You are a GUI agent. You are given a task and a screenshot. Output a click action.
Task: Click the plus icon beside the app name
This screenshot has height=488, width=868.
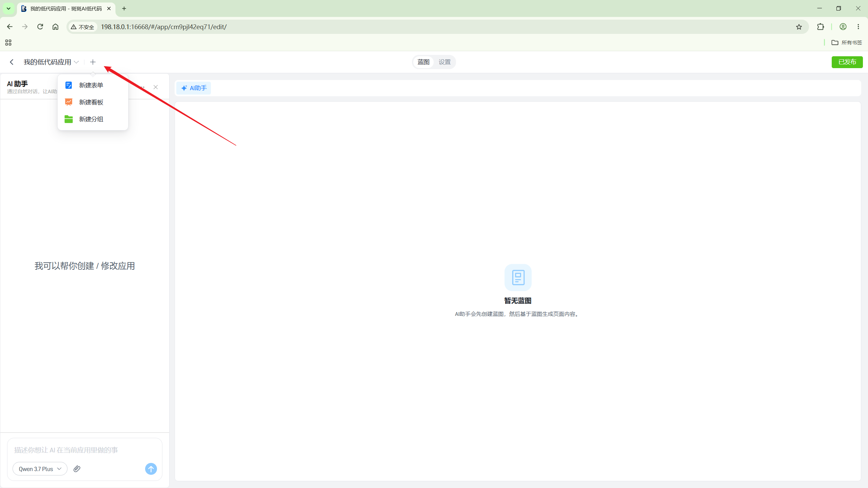coord(93,62)
